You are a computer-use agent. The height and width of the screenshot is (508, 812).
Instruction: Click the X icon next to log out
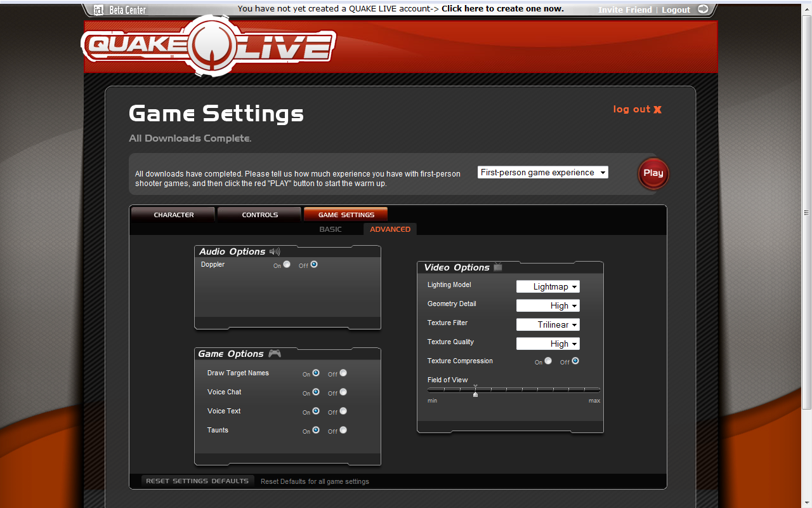[x=657, y=109]
